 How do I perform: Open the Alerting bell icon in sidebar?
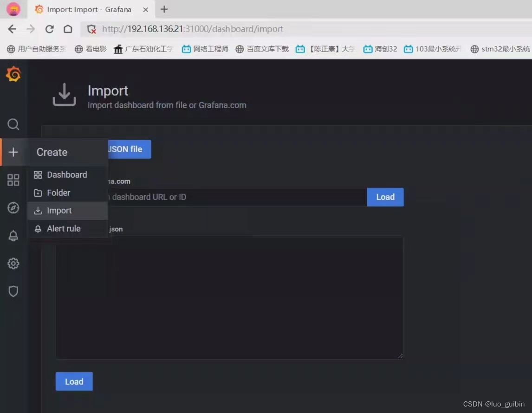click(x=13, y=235)
